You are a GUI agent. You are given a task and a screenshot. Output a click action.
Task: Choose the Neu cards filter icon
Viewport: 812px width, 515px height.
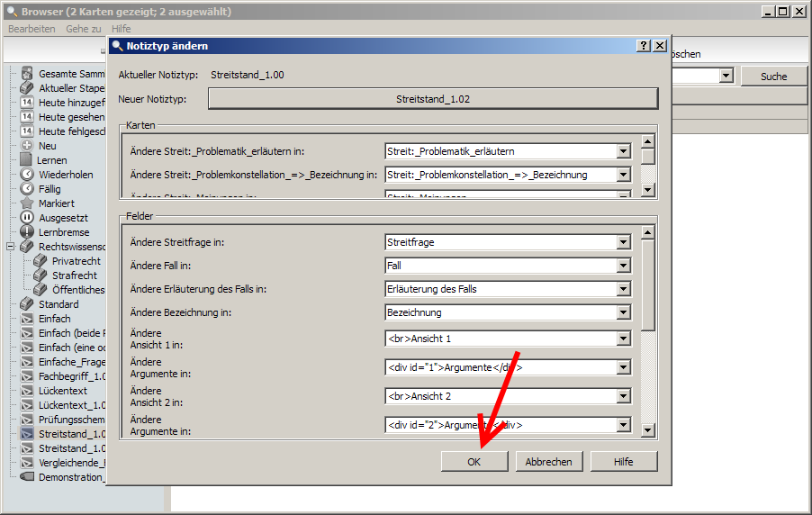tap(27, 146)
